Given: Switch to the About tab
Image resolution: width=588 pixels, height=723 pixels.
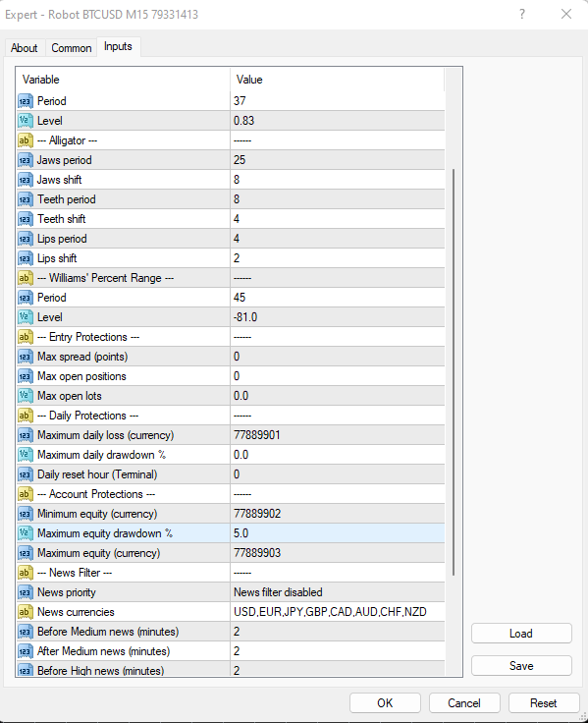Looking at the screenshot, I should [x=24, y=48].
